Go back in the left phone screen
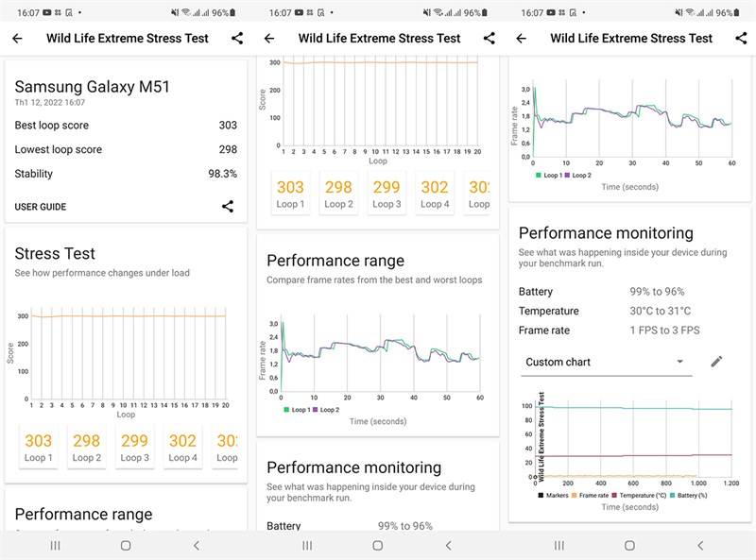This screenshot has height=560, width=756. 17,38
